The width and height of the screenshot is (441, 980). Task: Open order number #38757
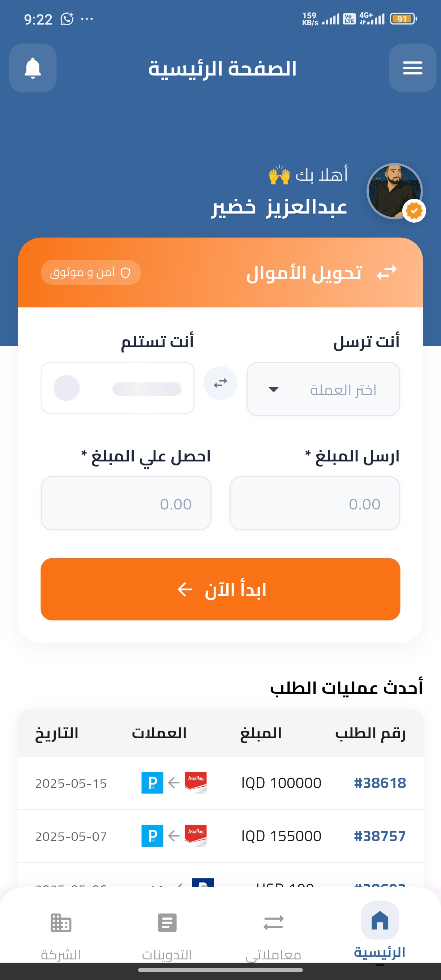379,836
